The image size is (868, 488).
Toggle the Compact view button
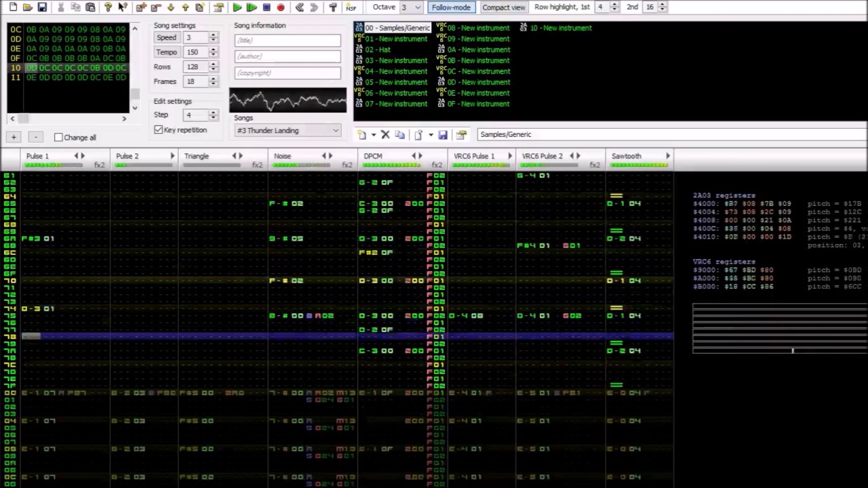[504, 7]
